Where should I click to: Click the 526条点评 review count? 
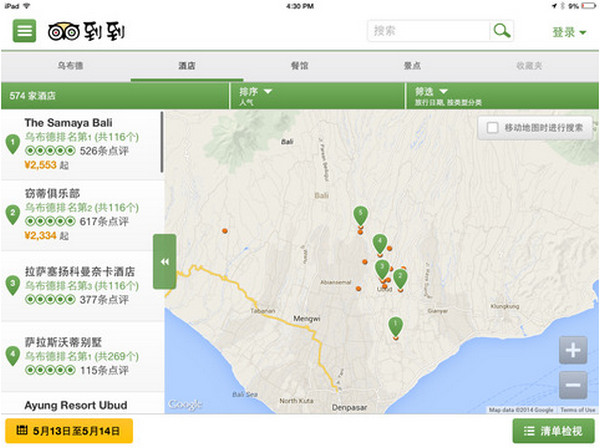pos(104,151)
